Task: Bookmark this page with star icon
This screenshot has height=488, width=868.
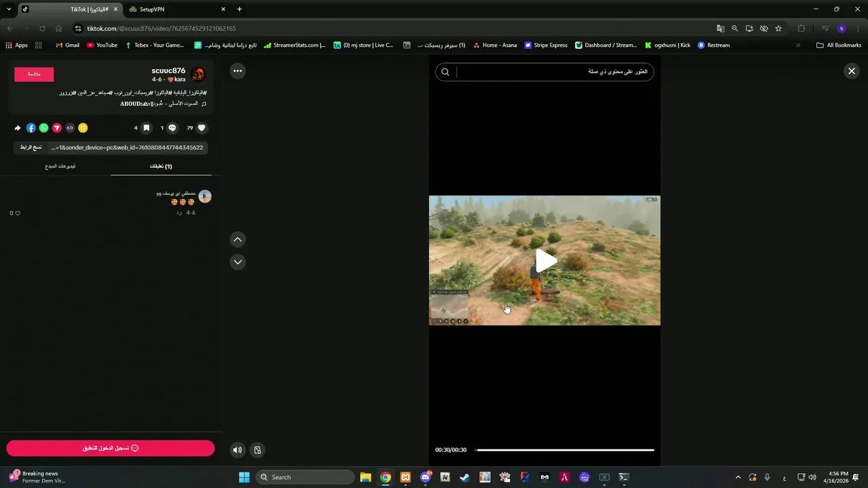Action: (x=778, y=28)
